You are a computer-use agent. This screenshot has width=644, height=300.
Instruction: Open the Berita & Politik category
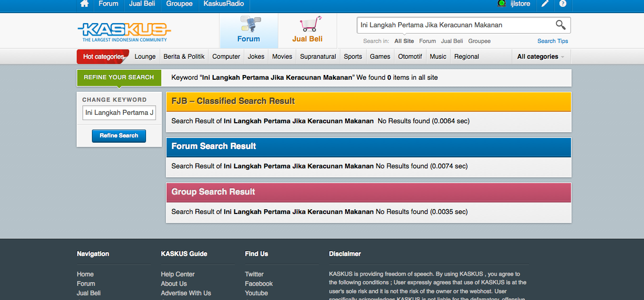pyautogui.click(x=184, y=57)
